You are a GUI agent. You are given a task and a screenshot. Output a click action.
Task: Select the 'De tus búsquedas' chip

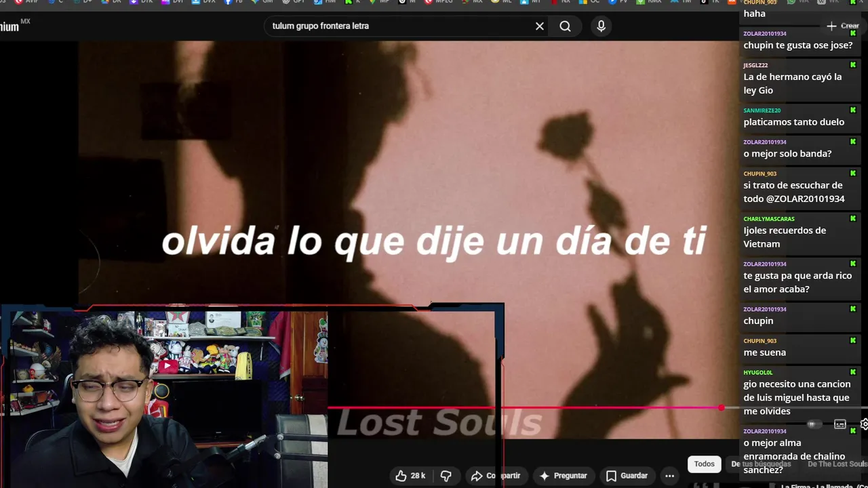(761, 464)
